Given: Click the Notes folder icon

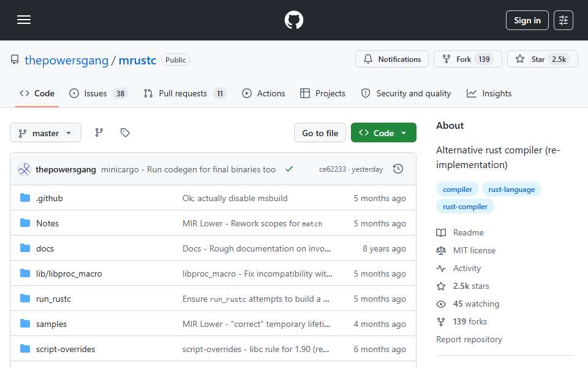Looking at the screenshot, I should coord(25,223).
